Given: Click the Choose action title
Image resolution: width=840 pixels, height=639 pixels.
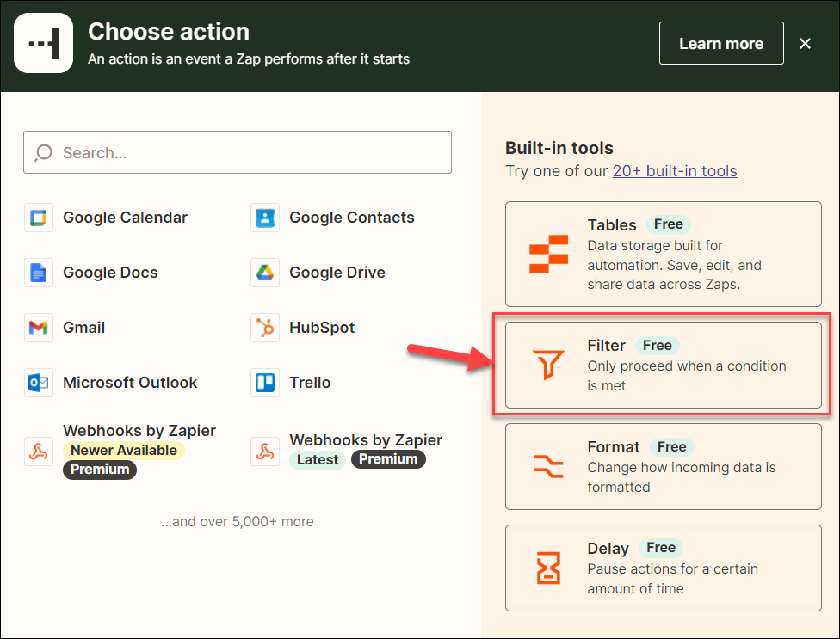Looking at the screenshot, I should tap(169, 32).
